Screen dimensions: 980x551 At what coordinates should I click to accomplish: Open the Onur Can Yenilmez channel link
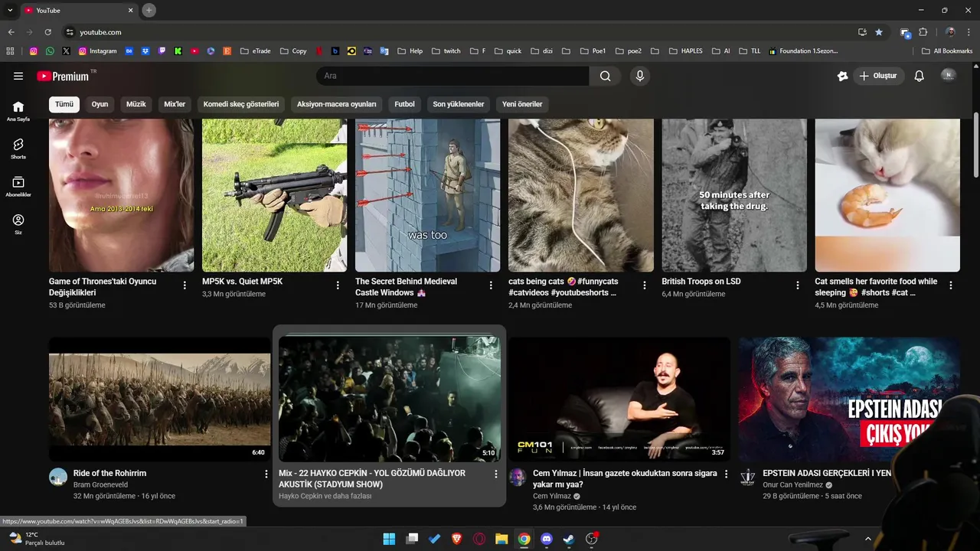click(x=793, y=484)
